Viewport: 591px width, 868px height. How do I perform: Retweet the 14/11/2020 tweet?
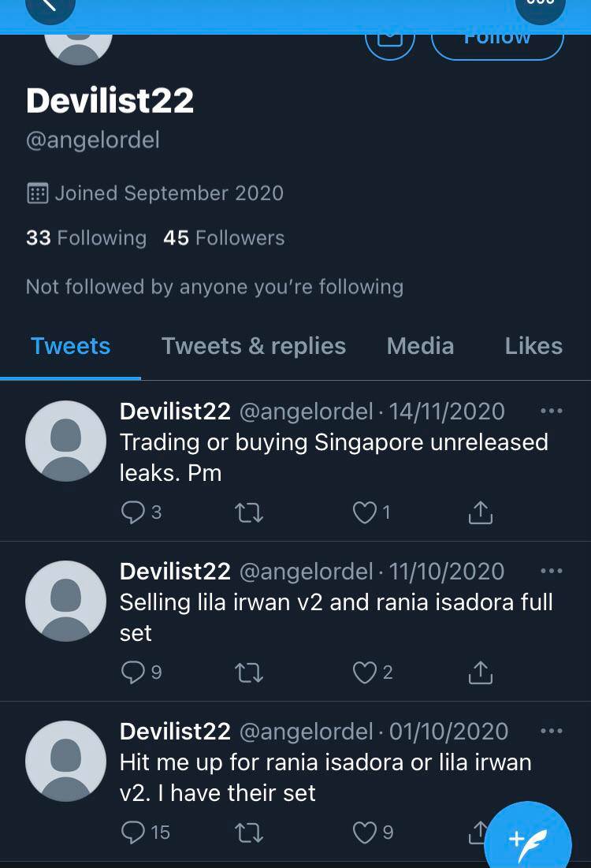(249, 513)
